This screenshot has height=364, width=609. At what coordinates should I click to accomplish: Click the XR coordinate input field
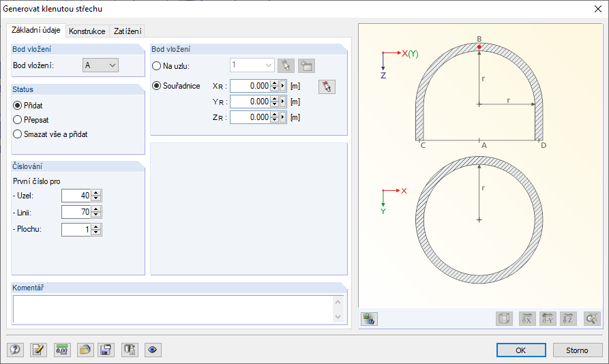(250, 86)
